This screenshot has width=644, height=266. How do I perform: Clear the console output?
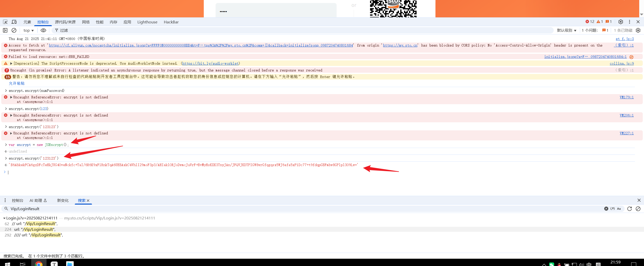pos(14,30)
